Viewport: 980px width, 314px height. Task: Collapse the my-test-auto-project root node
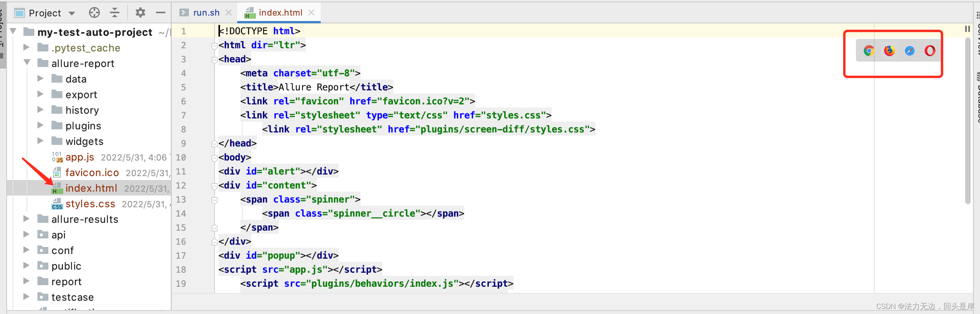click(x=13, y=31)
